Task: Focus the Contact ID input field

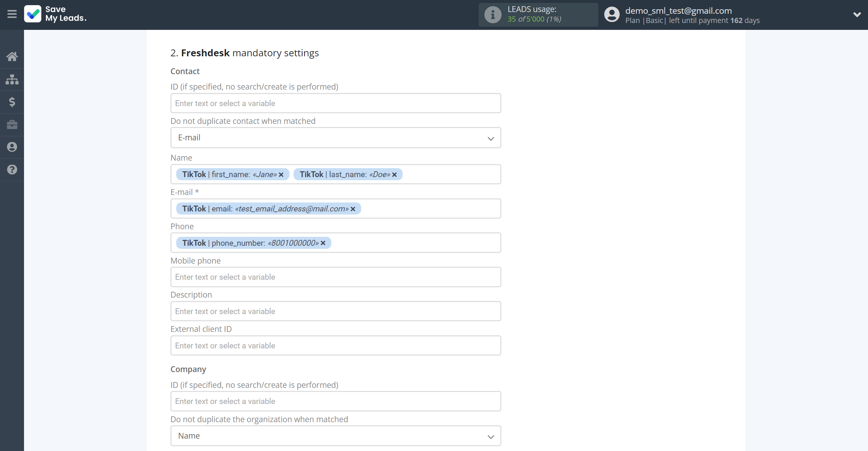Action: coord(336,103)
